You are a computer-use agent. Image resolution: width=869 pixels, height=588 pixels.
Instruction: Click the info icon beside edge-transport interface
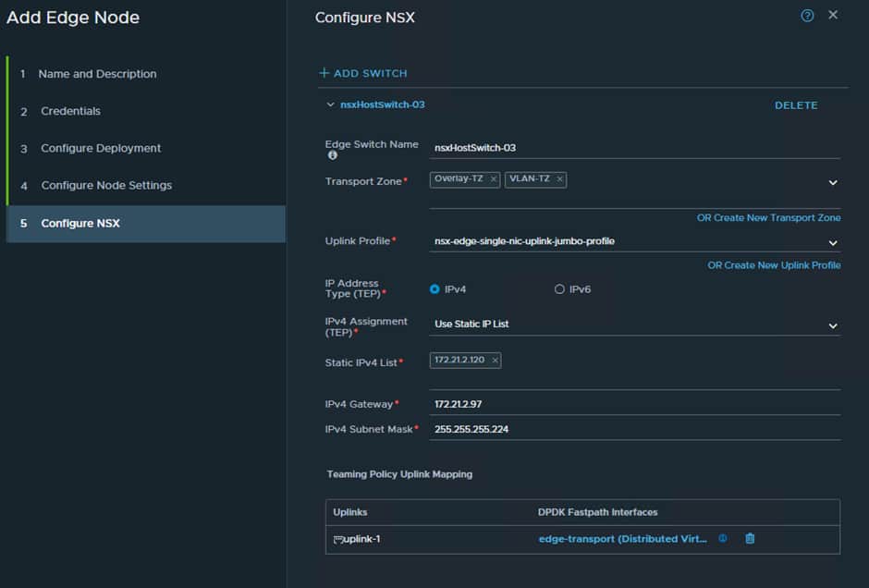click(723, 538)
